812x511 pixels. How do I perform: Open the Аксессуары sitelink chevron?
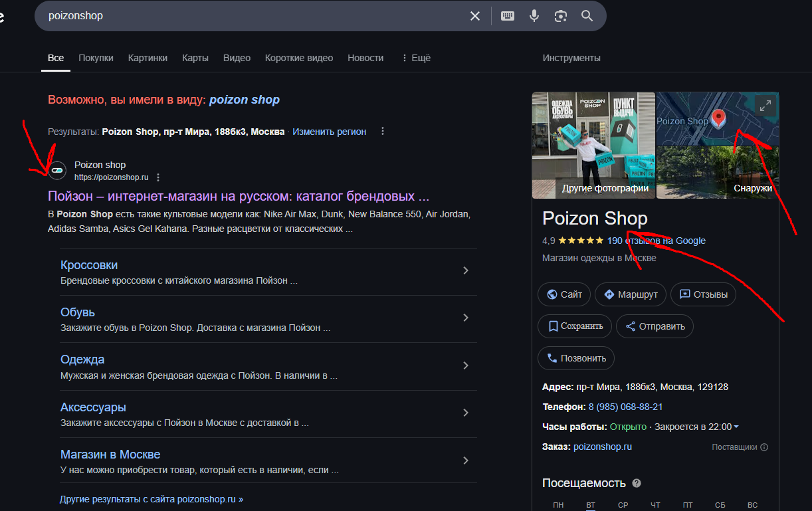click(466, 413)
